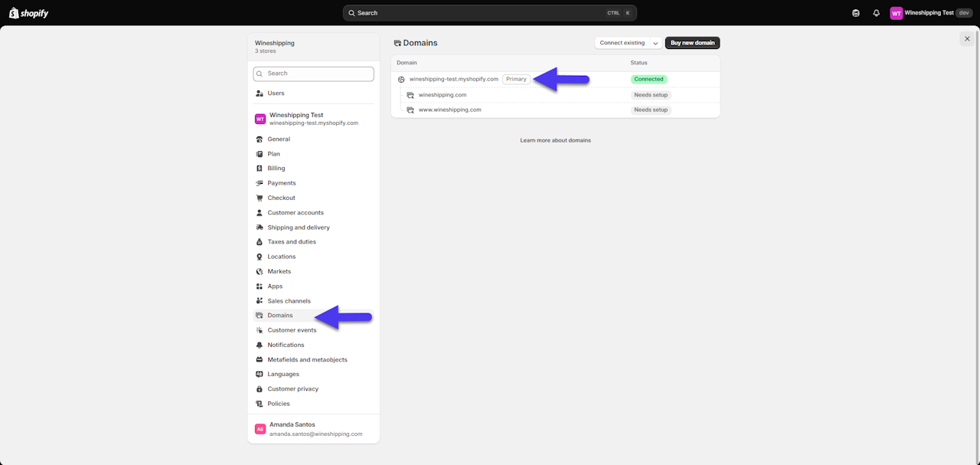Select the Domains menu item
980x465 pixels.
314,316
